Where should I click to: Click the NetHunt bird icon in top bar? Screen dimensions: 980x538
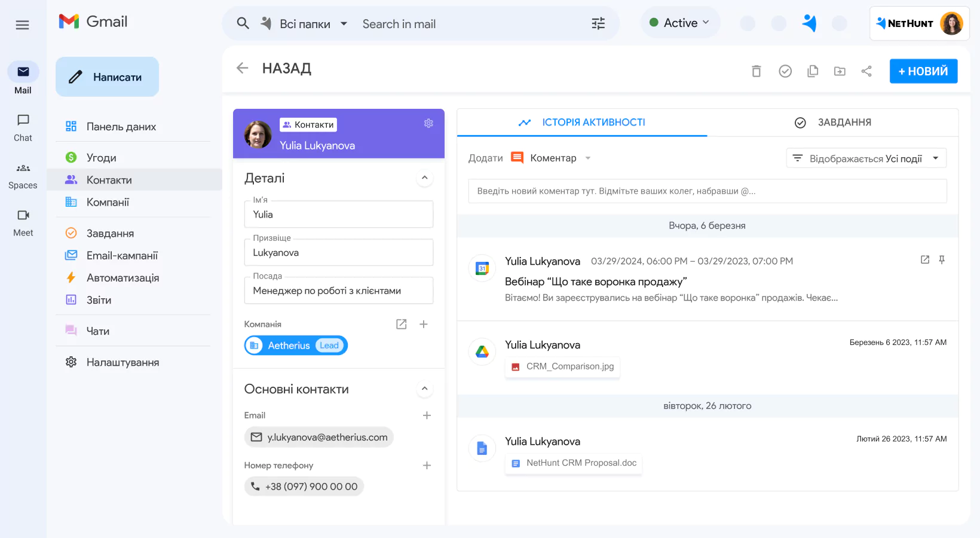pos(809,23)
